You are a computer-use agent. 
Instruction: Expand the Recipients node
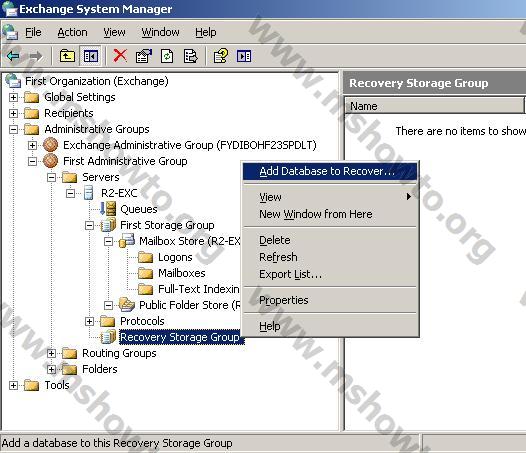(13, 113)
